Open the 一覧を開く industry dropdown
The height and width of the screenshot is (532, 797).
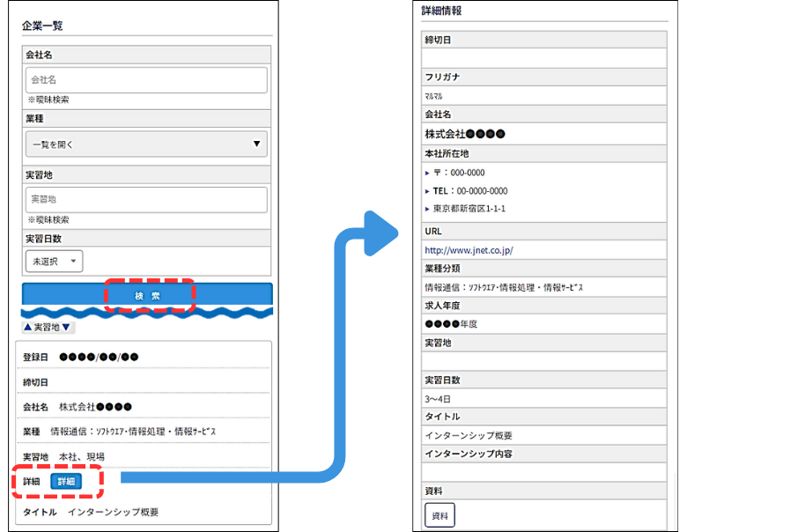coord(146,144)
